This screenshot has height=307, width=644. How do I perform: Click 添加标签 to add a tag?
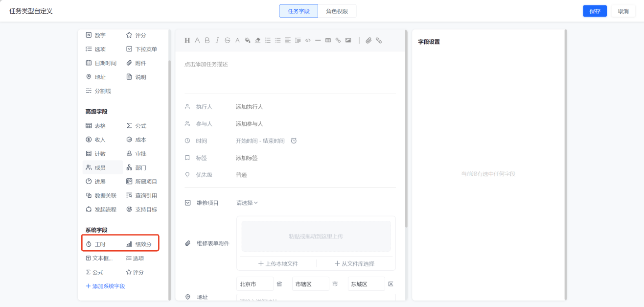[x=247, y=158]
